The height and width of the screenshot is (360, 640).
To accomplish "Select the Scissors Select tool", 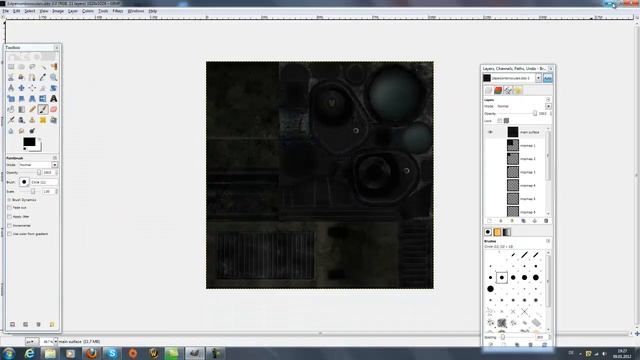I will click(11, 78).
